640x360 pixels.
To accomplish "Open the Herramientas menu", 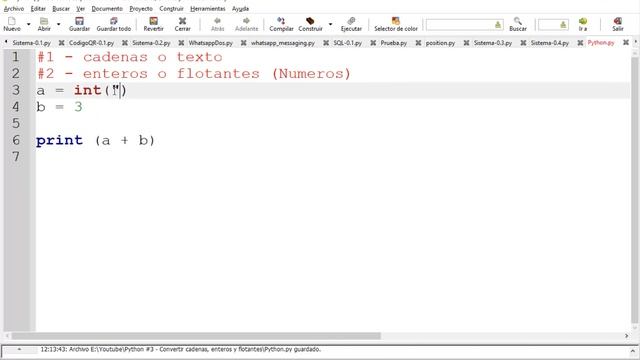I will point(207,9).
